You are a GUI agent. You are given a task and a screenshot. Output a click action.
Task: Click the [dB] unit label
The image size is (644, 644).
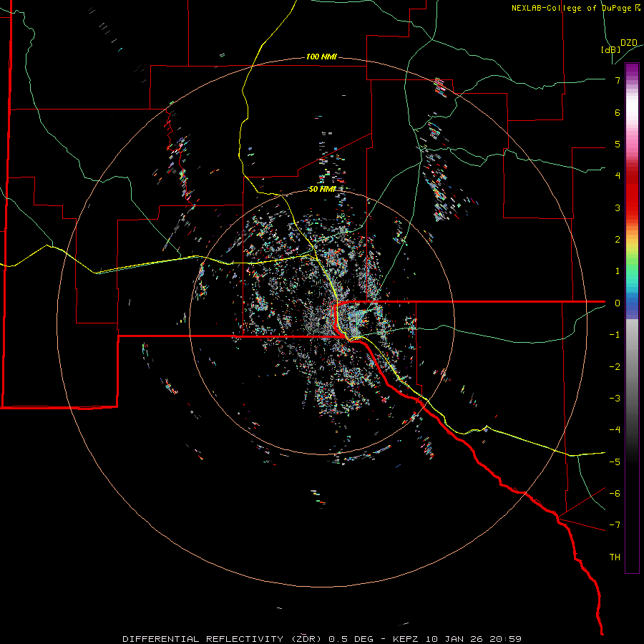[611, 49]
